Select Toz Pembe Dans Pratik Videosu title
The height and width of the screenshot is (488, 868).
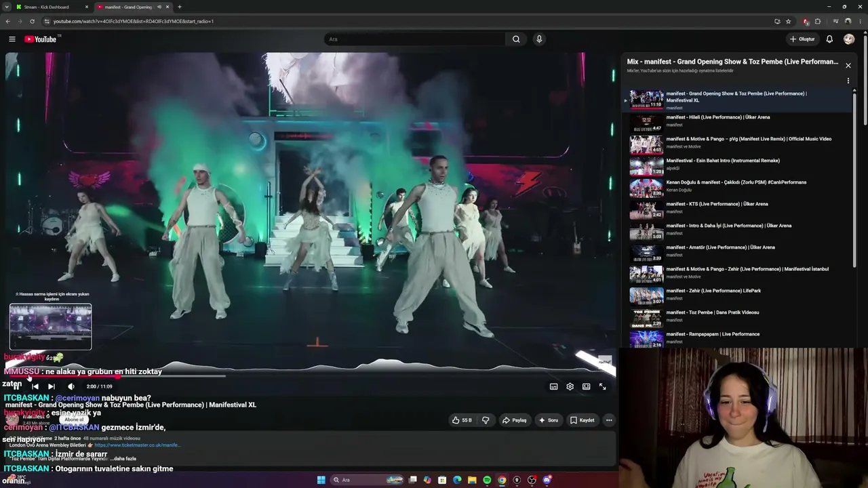tap(712, 312)
